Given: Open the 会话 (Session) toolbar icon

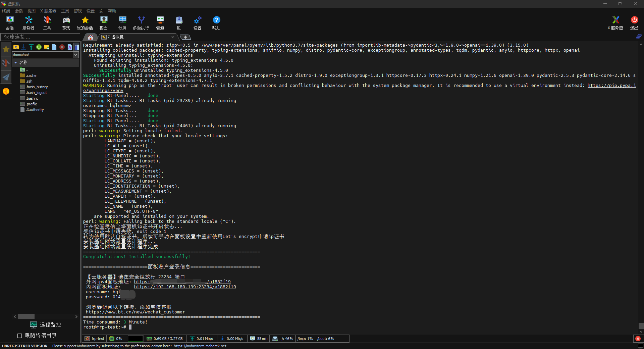Looking at the screenshot, I should click(10, 23).
